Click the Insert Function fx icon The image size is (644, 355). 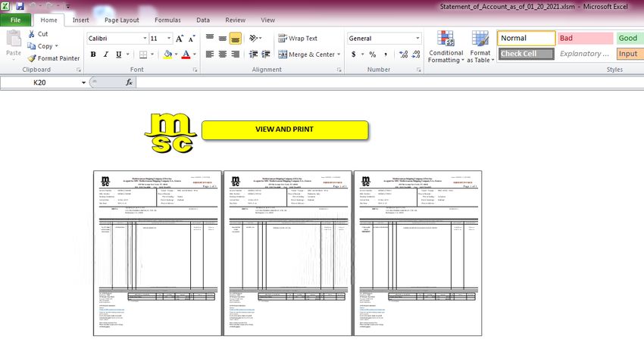pyautogui.click(x=129, y=83)
